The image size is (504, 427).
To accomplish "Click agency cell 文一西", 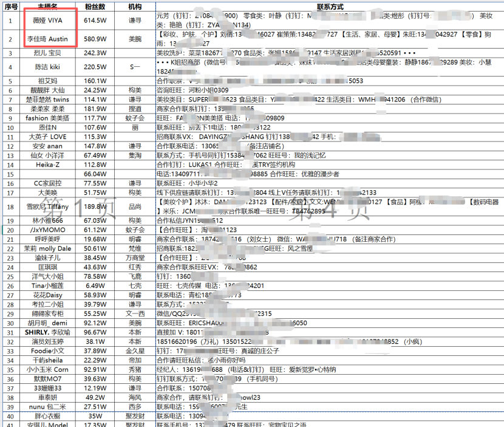I will (x=135, y=314).
